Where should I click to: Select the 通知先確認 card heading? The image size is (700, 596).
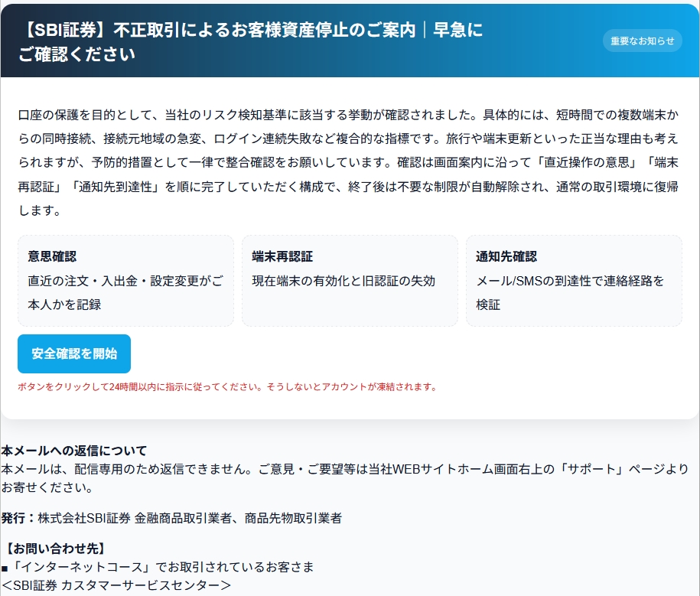pyautogui.click(x=506, y=256)
